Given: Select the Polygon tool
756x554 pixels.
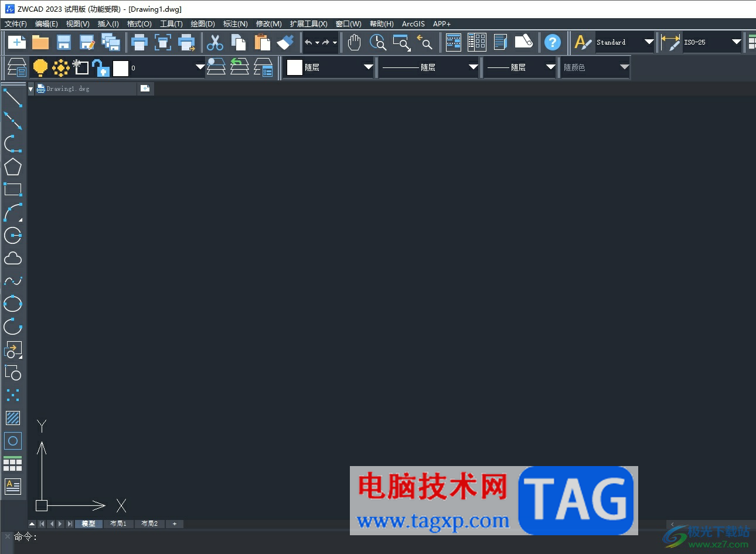Looking at the screenshot, I should [13, 167].
